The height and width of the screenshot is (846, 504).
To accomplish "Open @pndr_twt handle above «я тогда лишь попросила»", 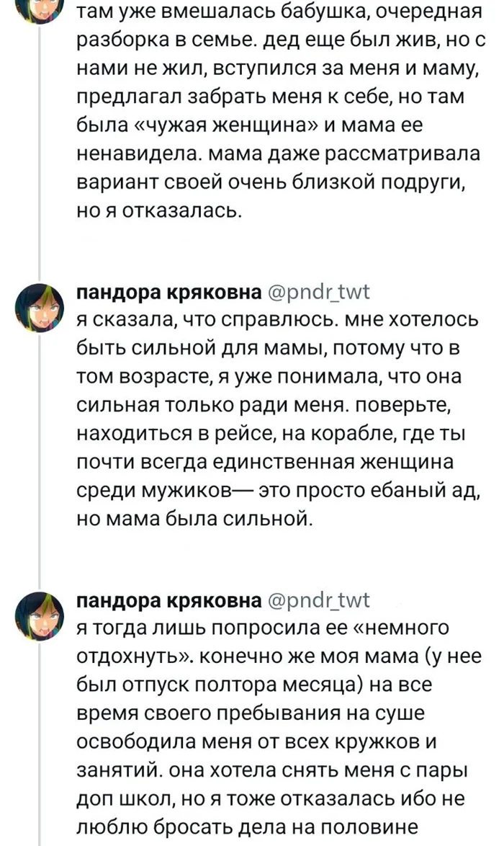I will pos(318,601).
